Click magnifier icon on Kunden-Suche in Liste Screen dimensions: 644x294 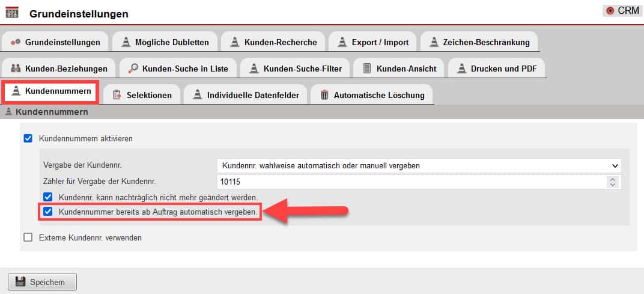click(133, 69)
